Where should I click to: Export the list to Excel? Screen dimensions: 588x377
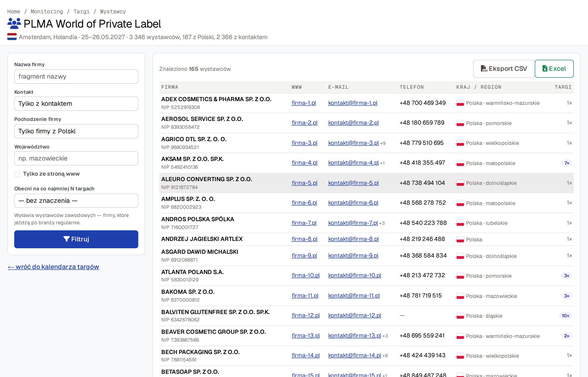554,69
